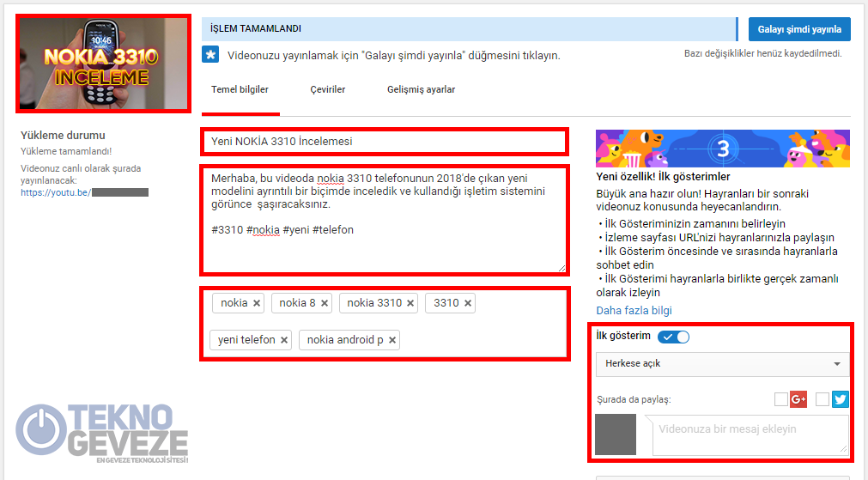Open the Çeviriler tab
This screenshot has height=480, width=868.
pyautogui.click(x=328, y=89)
